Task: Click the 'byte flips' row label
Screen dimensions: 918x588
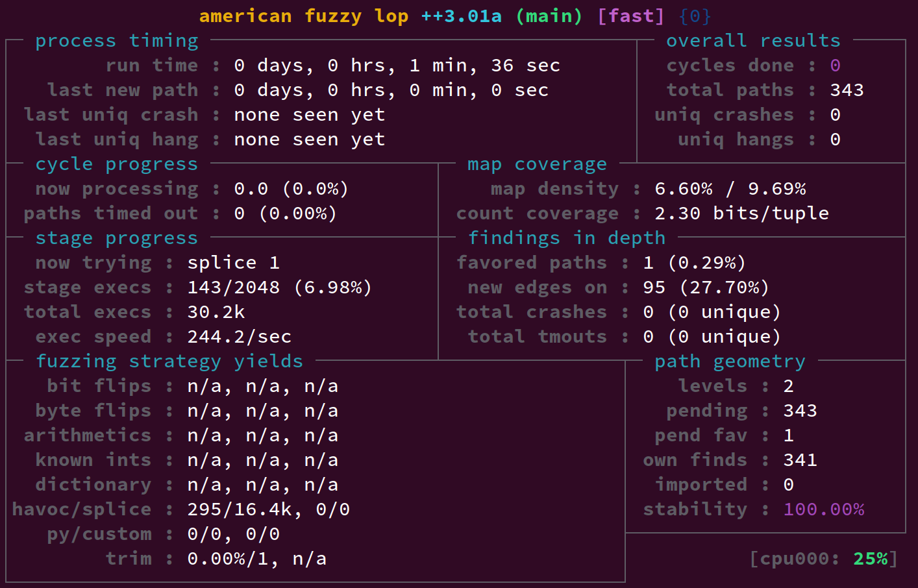Action: click(93, 411)
